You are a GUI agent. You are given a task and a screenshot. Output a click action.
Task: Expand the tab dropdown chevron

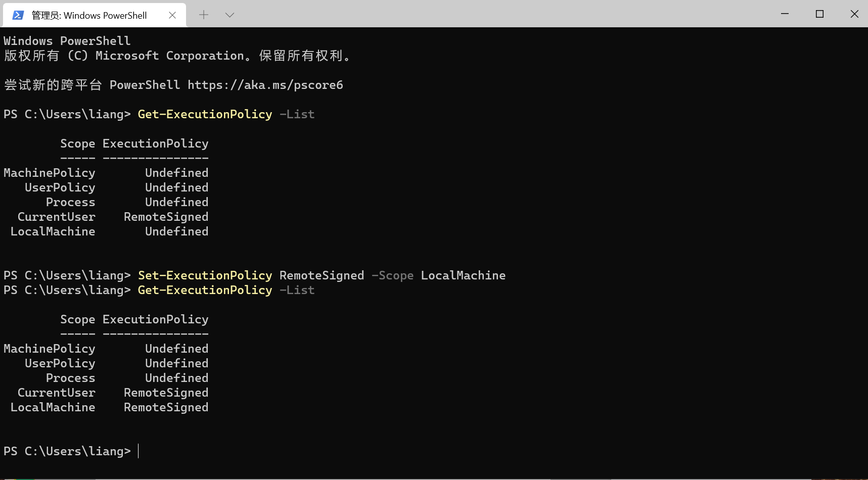[x=230, y=15]
